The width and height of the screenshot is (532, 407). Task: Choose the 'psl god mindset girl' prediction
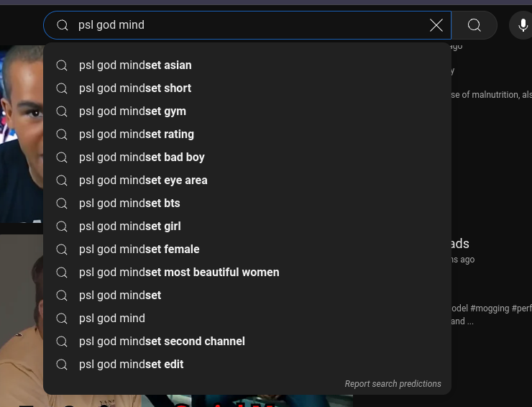[247, 227]
